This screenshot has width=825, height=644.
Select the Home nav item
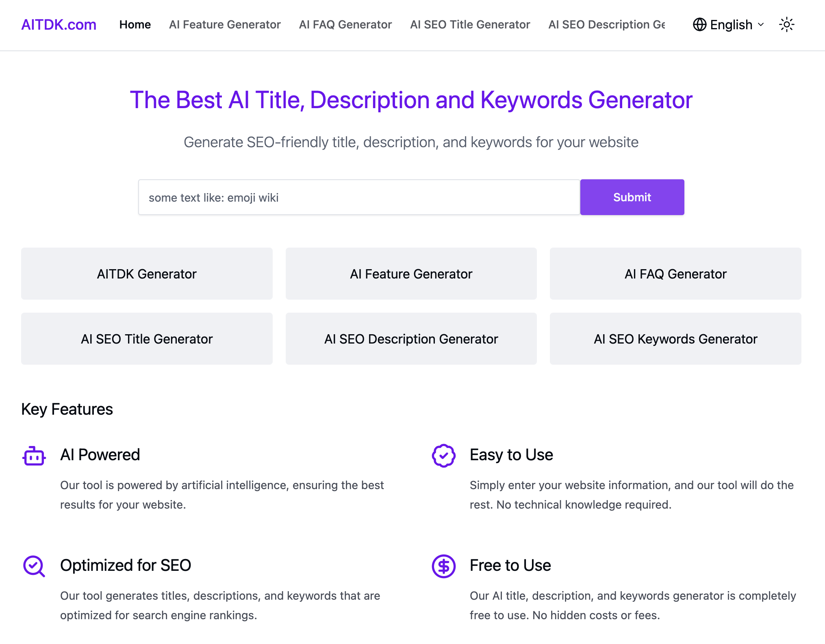point(135,25)
